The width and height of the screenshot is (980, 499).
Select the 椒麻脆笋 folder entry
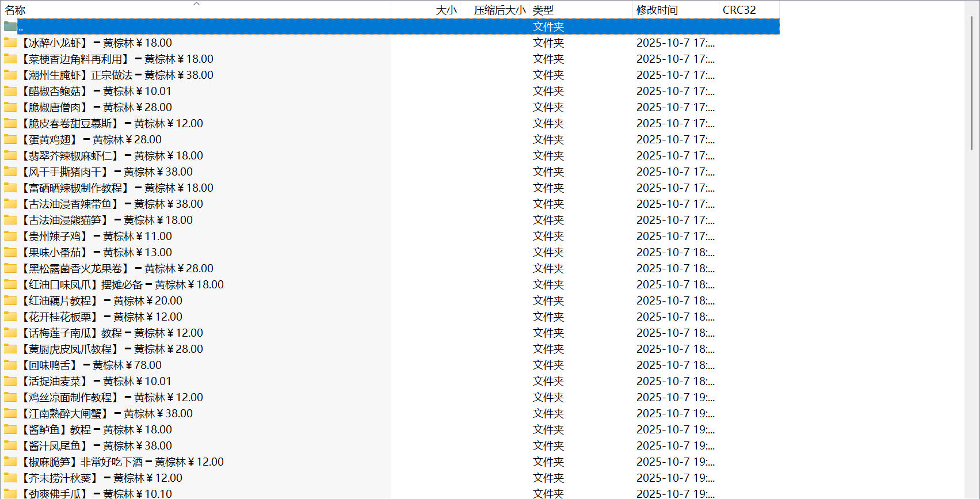(122, 462)
